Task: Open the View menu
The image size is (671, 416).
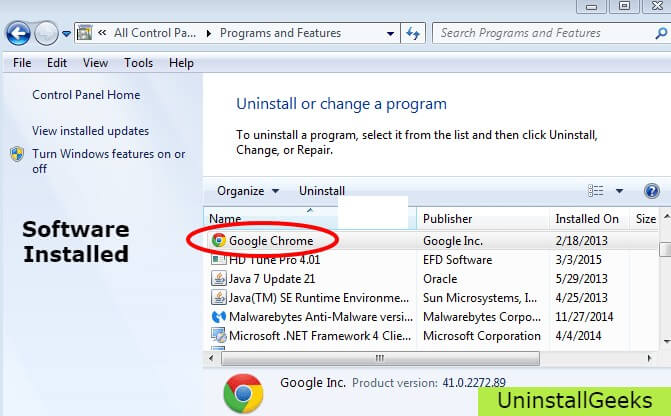Action: [x=95, y=63]
